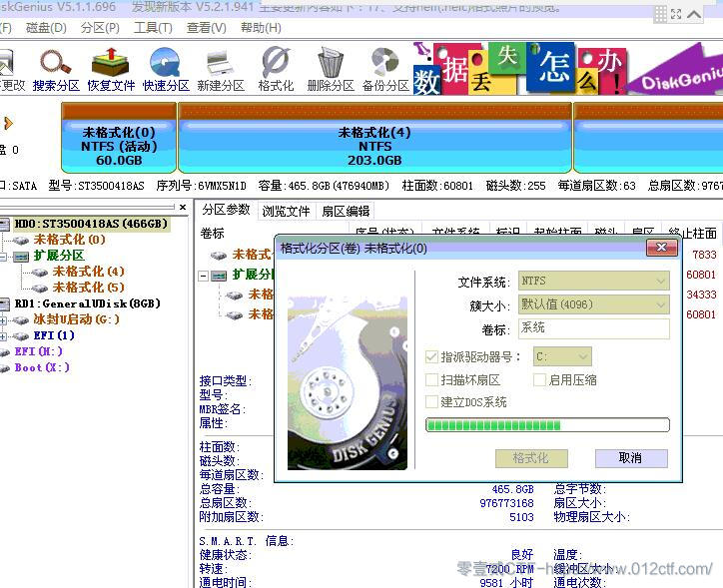Collapse 扩展分区 node in left tree

click(x=3, y=257)
